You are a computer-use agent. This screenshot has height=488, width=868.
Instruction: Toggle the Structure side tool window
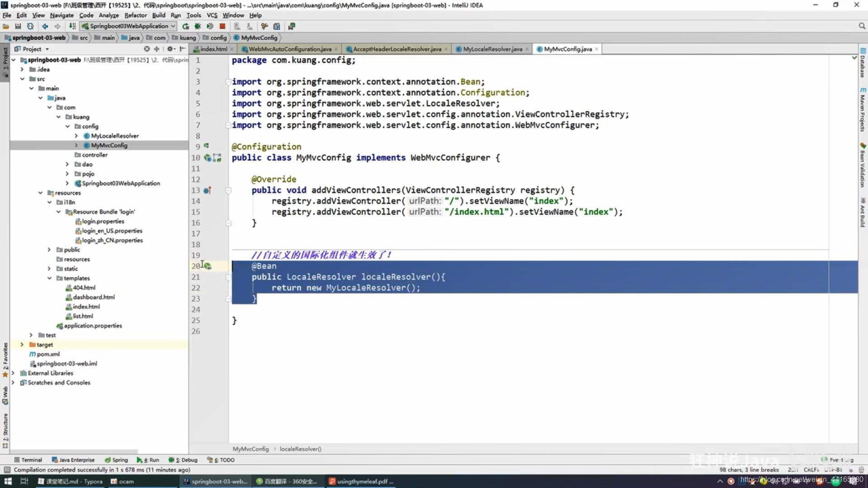pyautogui.click(x=5, y=431)
